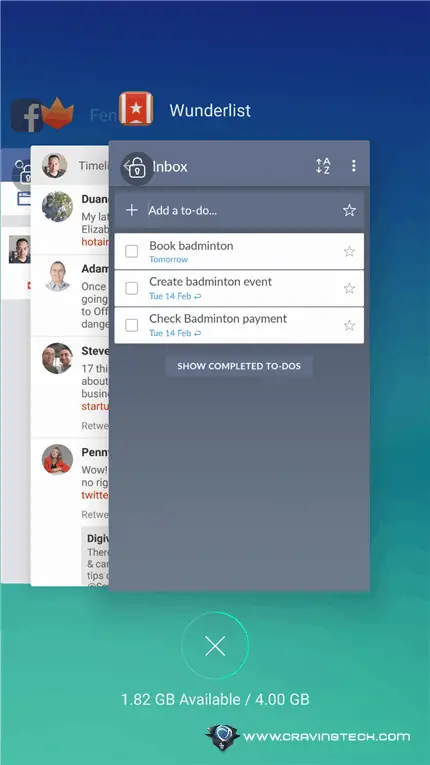Open the three-dot overflow menu in Inbox
This screenshot has height=765, width=430.
coord(354,166)
